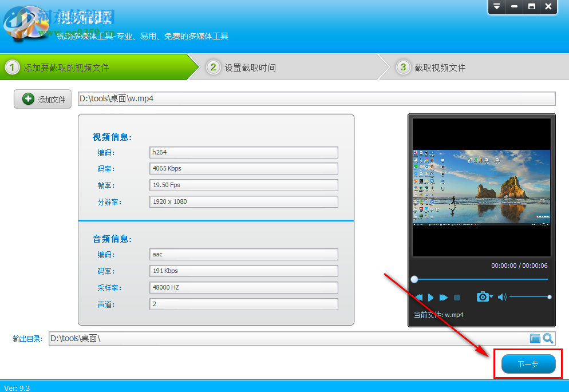Click the source file path field D:\tools\桌面\w.mp4
This screenshot has height=392, width=569.
[x=317, y=98]
